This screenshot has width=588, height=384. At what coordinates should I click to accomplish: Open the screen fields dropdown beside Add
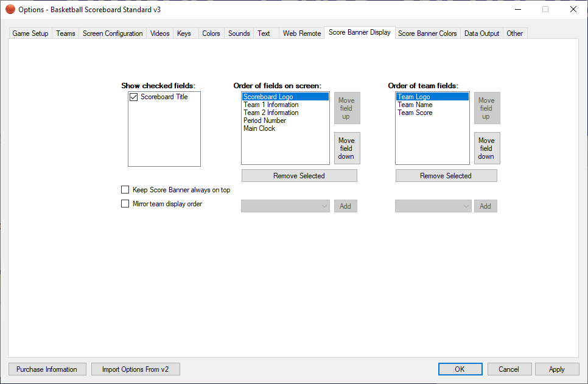(285, 206)
